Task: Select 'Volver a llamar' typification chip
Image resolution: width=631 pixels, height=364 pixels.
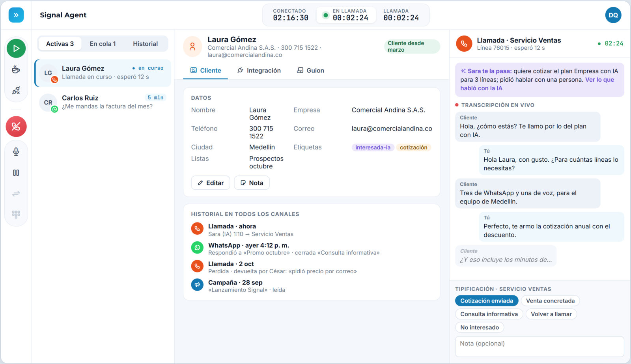Action: [551, 314]
